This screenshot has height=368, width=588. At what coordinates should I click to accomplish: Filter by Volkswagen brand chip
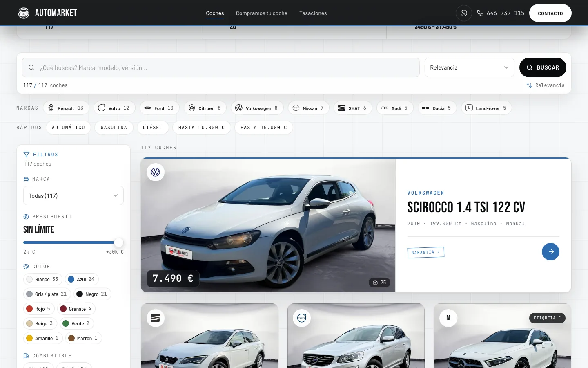[257, 108]
